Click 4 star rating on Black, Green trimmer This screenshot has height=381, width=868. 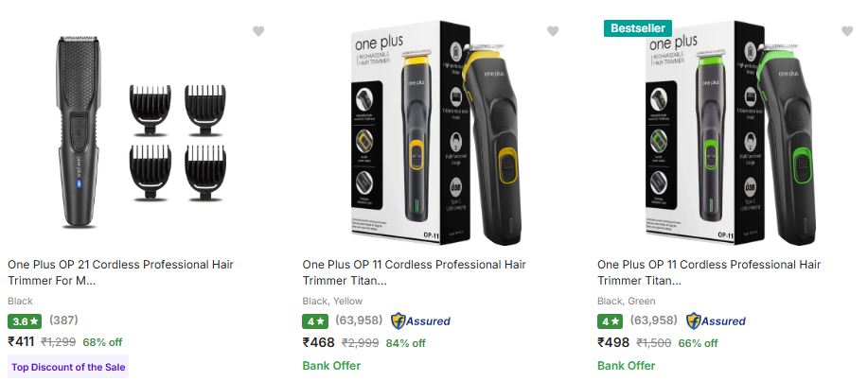click(611, 321)
